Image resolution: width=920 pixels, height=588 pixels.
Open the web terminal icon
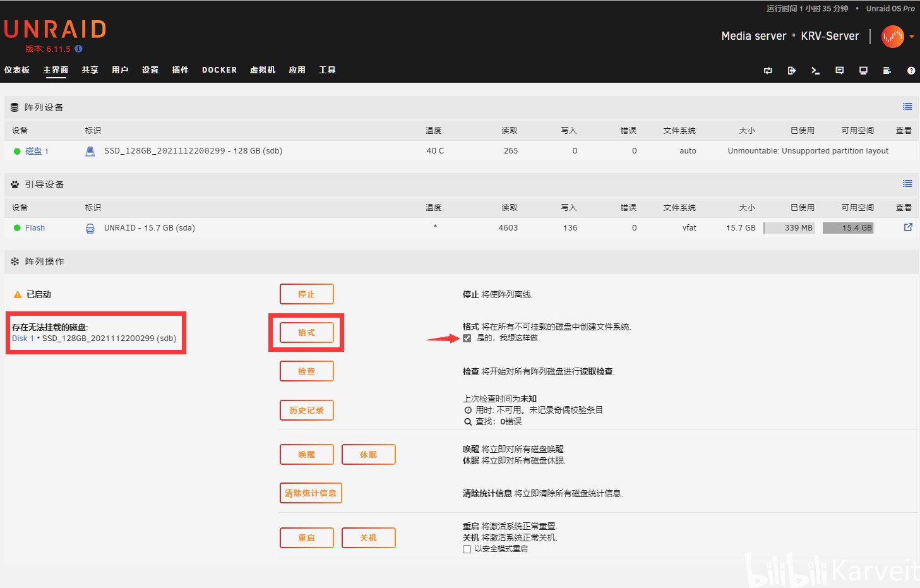click(x=815, y=71)
